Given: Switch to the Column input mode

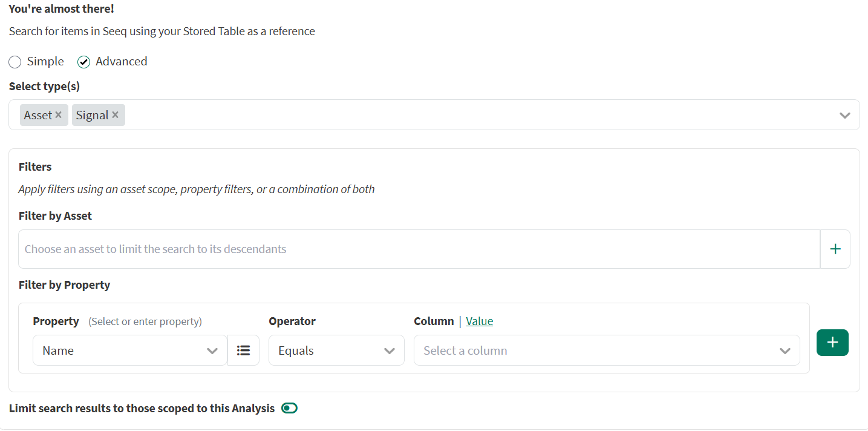Looking at the screenshot, I should click(434, 321).
